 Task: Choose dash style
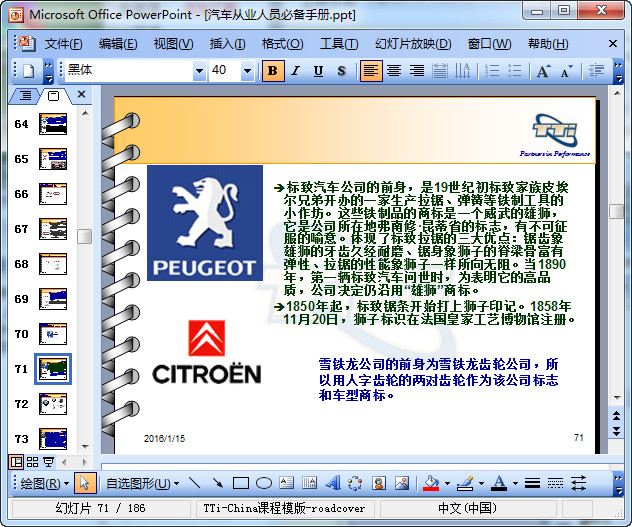coord(555,483)
